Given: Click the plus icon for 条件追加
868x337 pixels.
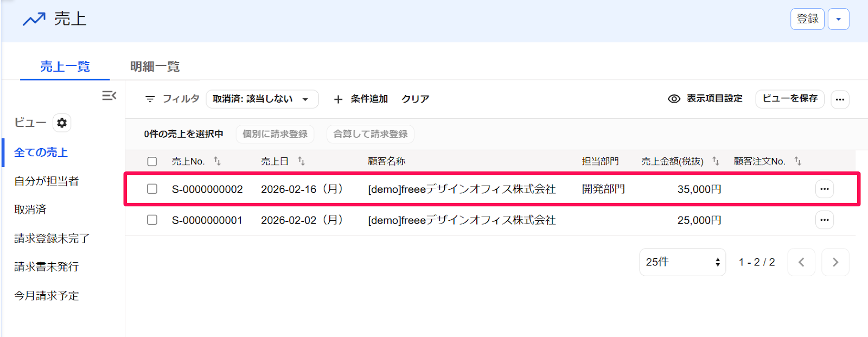Looking at the screenshot, I should click(338, 99).
